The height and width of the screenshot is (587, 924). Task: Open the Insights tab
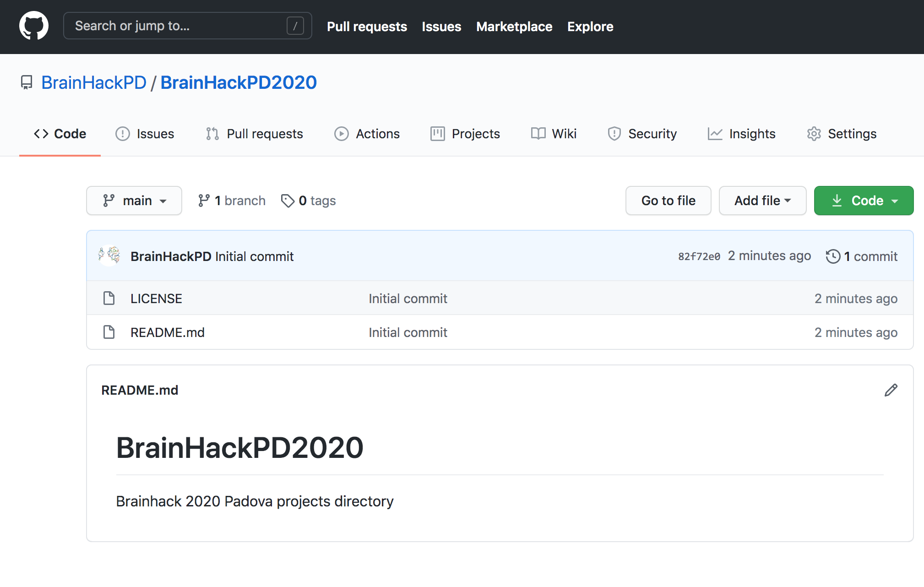[742, 134]
